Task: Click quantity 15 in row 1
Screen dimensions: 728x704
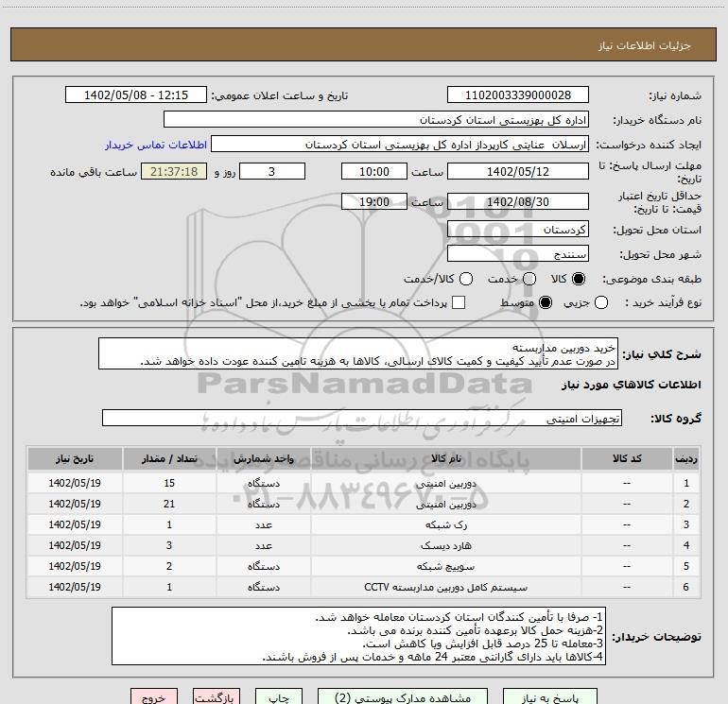Action: coord(169,483)
